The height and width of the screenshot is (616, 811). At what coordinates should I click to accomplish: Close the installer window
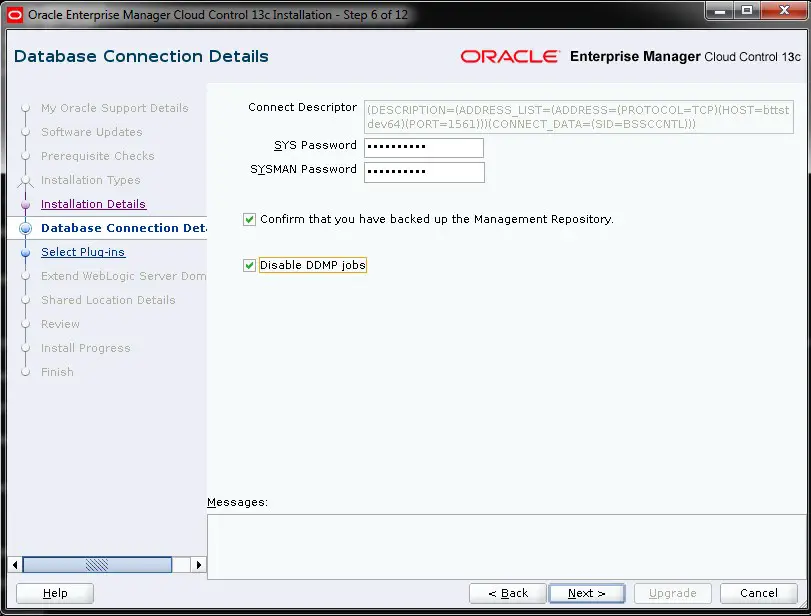pyautogui.click(x=784, y=10)
